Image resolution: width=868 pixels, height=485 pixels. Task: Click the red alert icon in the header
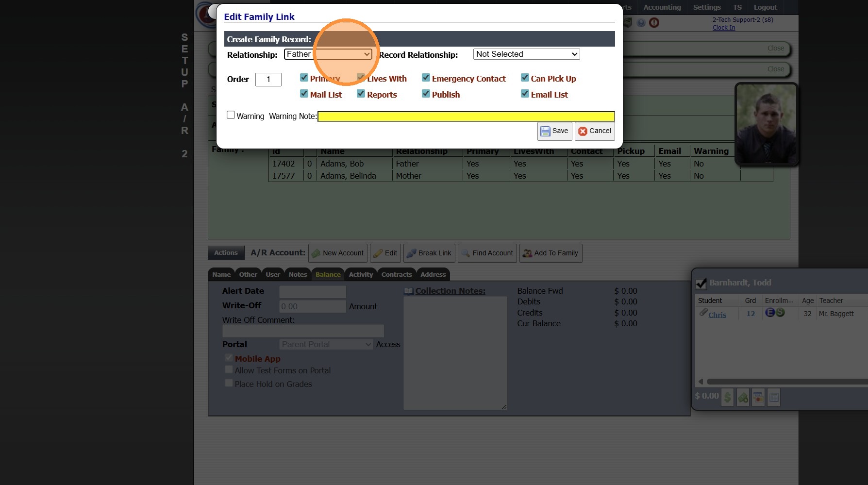pos(654,23)
